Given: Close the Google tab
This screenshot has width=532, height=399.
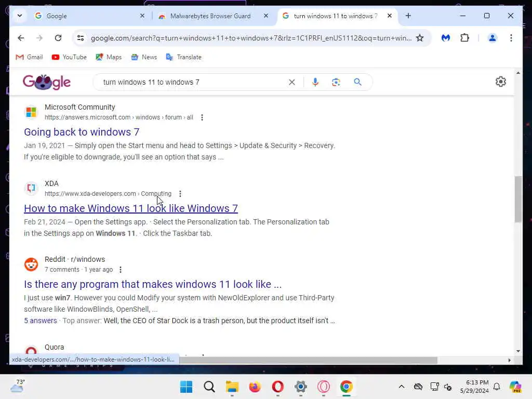Looking at the screenshot, I should click(x=142, y=16).
